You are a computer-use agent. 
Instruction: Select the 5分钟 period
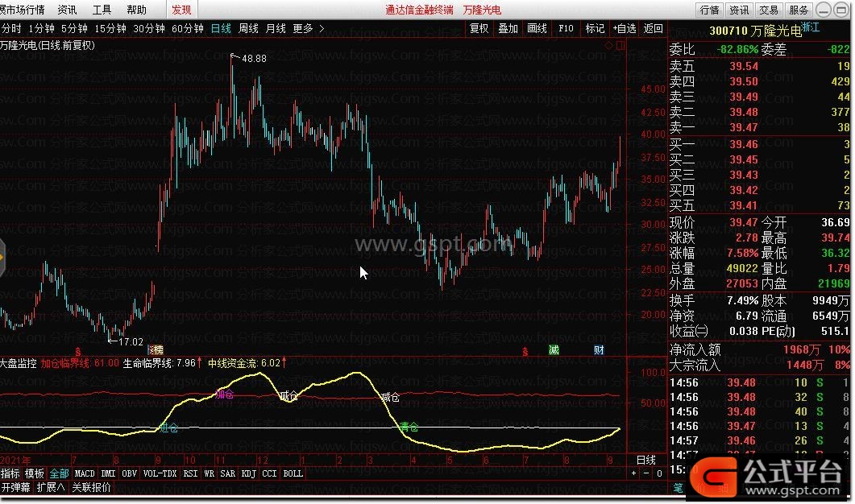tap(74, 28)
